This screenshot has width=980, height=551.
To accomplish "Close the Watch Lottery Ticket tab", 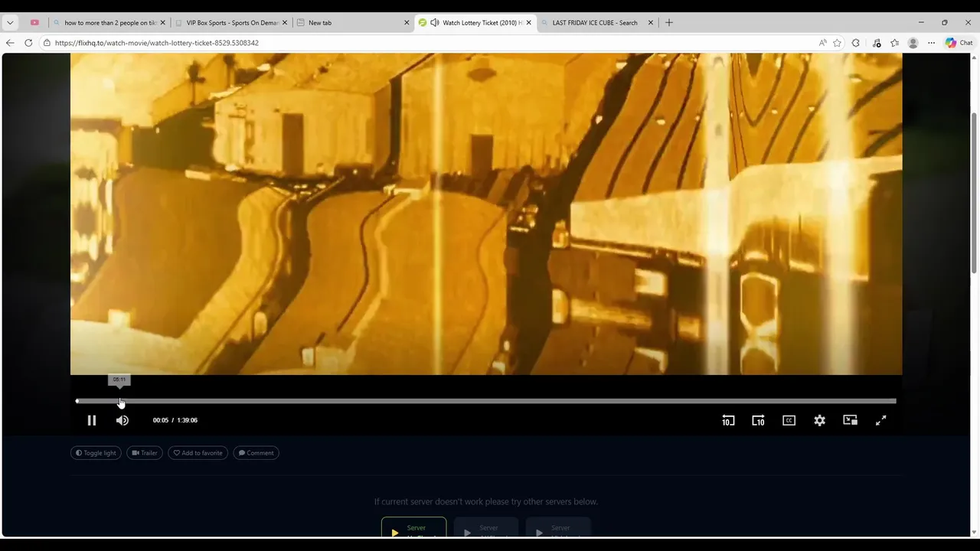I will tap(529, 23).
